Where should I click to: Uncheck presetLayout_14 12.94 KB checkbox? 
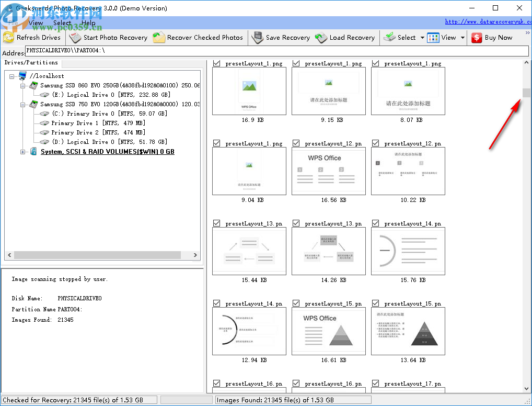click(x=216, y=303)
